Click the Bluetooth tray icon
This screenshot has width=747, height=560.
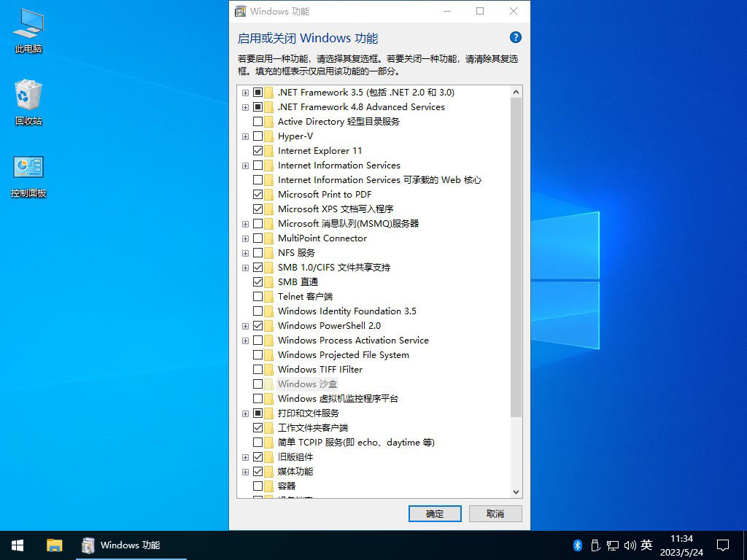coord(576,545)
